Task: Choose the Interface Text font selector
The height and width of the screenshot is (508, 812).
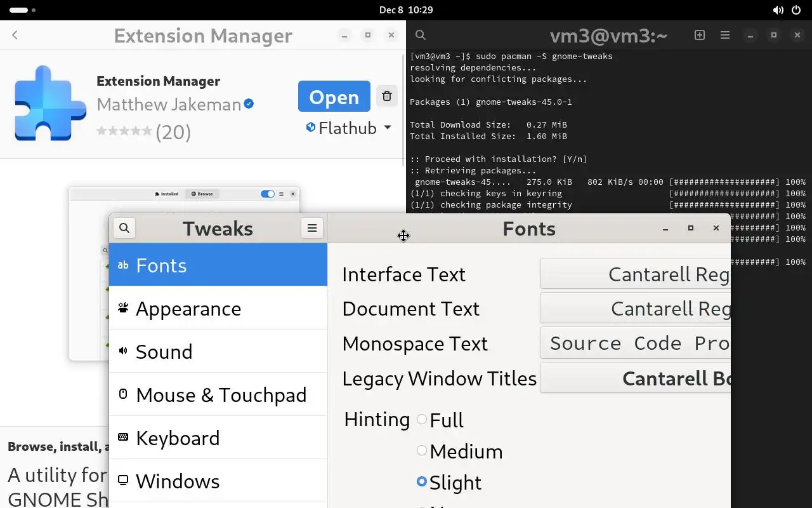Action: [635, 274]
